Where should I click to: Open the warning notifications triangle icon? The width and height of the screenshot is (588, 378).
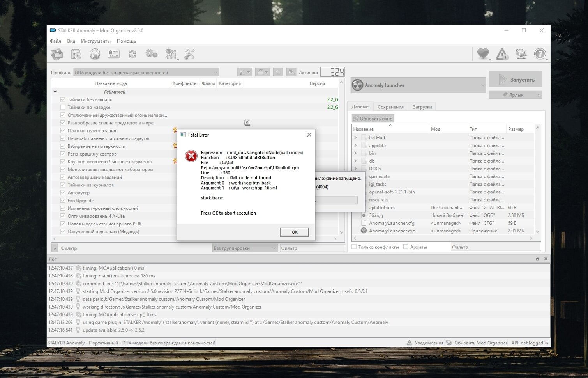pos(502,54)
